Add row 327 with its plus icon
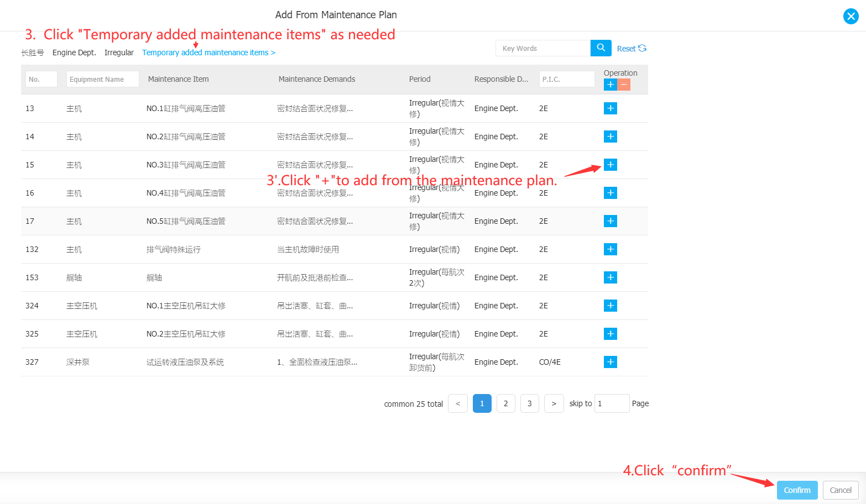Image resolution: width=866 pixels, height=504 pixels. pos(611,362)
